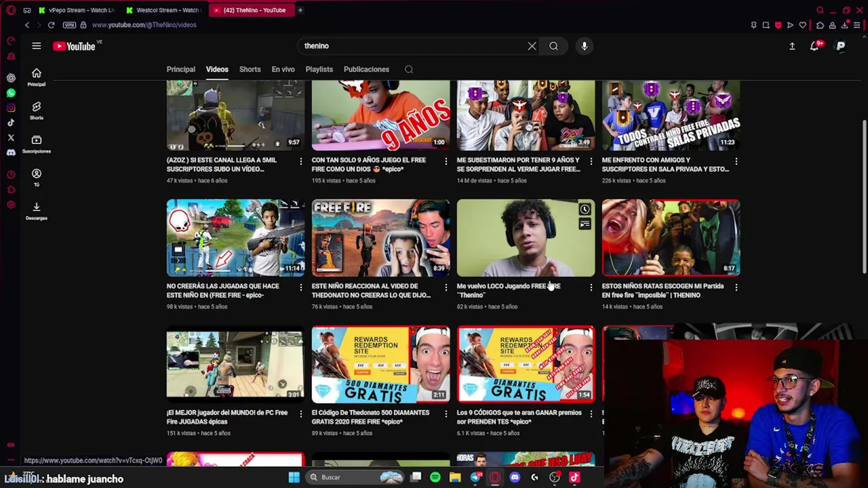Open a new browser tab
This screenshot has height=488, width=868.
(x=300, y=10)
